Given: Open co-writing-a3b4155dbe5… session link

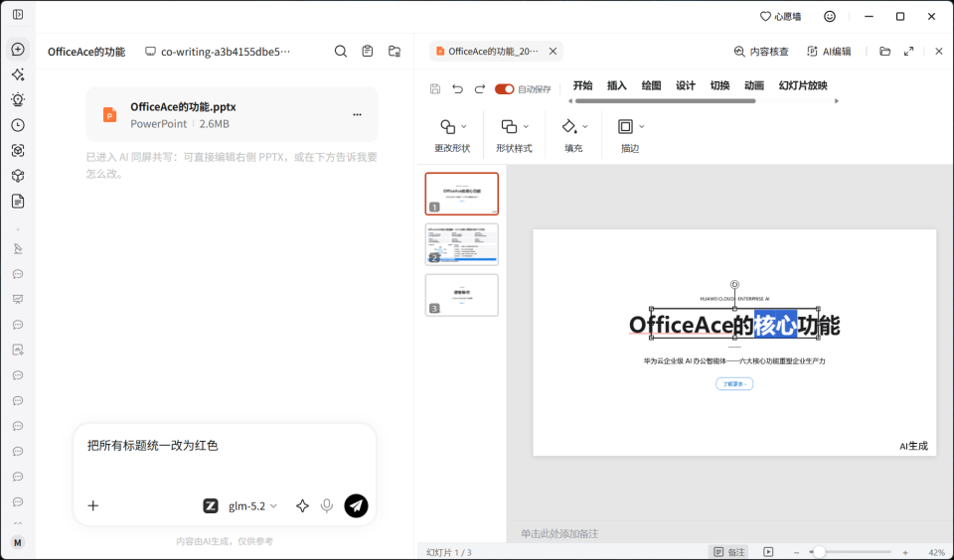Looking at the screenshot, I should click(218, 52).
